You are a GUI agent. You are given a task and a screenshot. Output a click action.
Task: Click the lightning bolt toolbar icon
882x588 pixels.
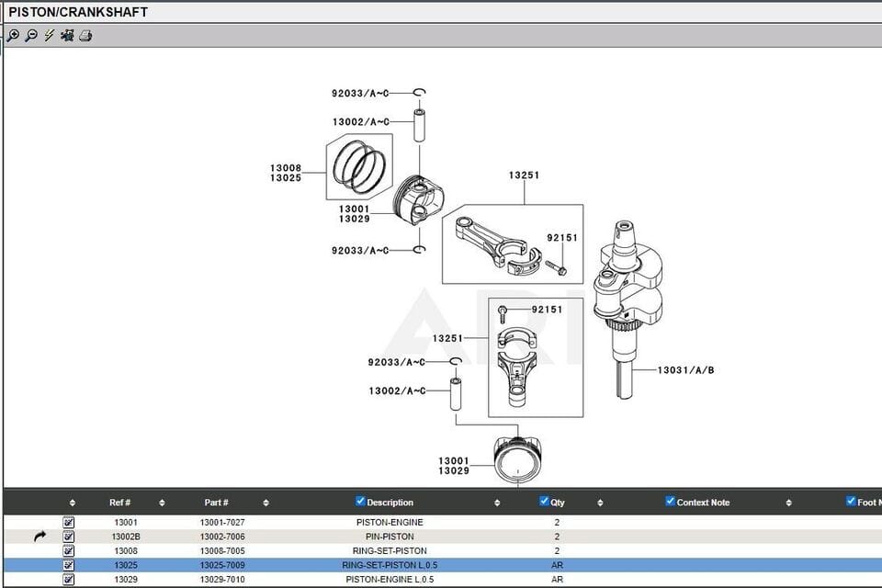(x=49, y=36)
